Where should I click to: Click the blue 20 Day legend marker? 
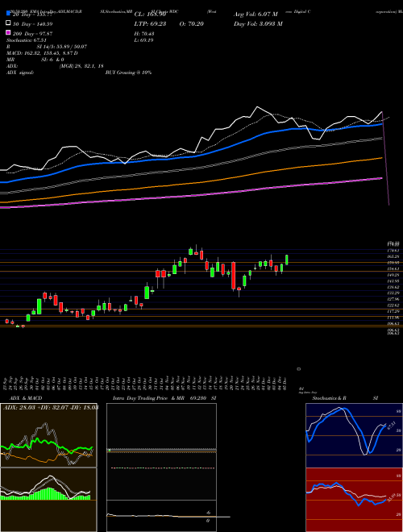coord(8,14)
